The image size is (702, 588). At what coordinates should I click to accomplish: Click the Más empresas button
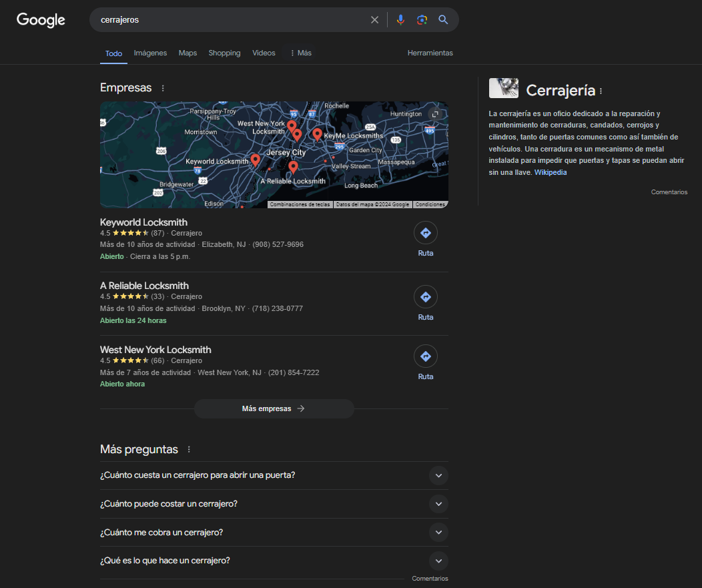274,408
